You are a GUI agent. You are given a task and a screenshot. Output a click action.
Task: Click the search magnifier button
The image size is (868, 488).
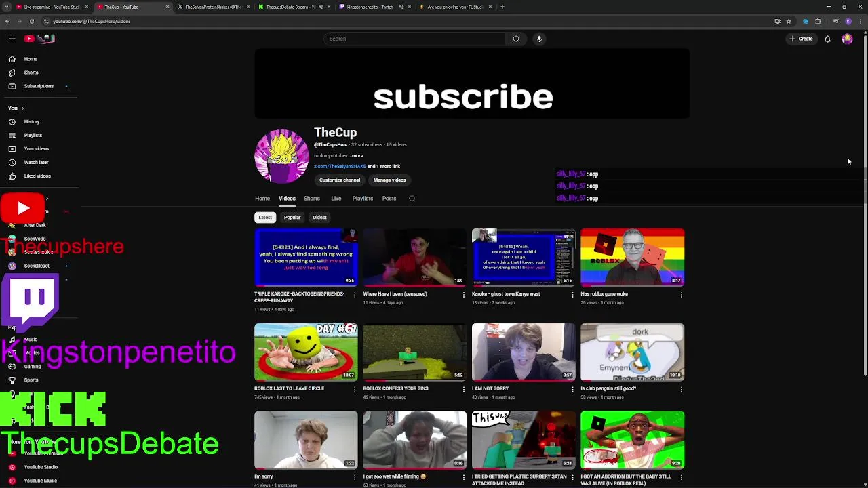point(516,39)
